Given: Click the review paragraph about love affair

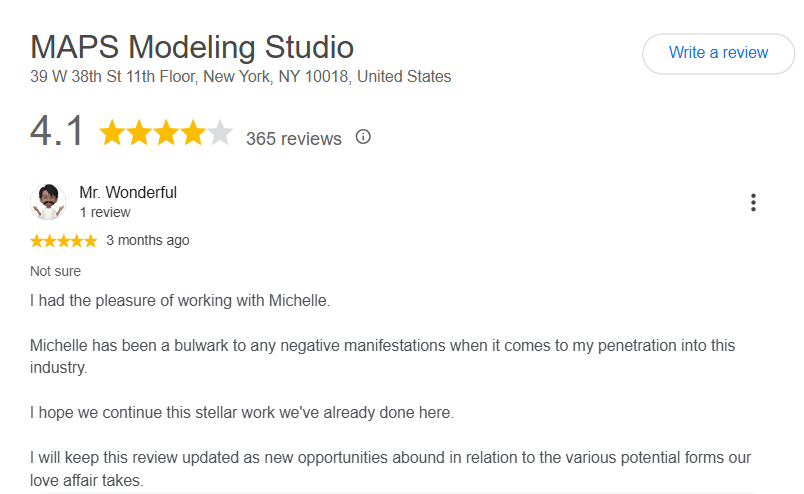Looking at the screenshot, I should point(391,469).
